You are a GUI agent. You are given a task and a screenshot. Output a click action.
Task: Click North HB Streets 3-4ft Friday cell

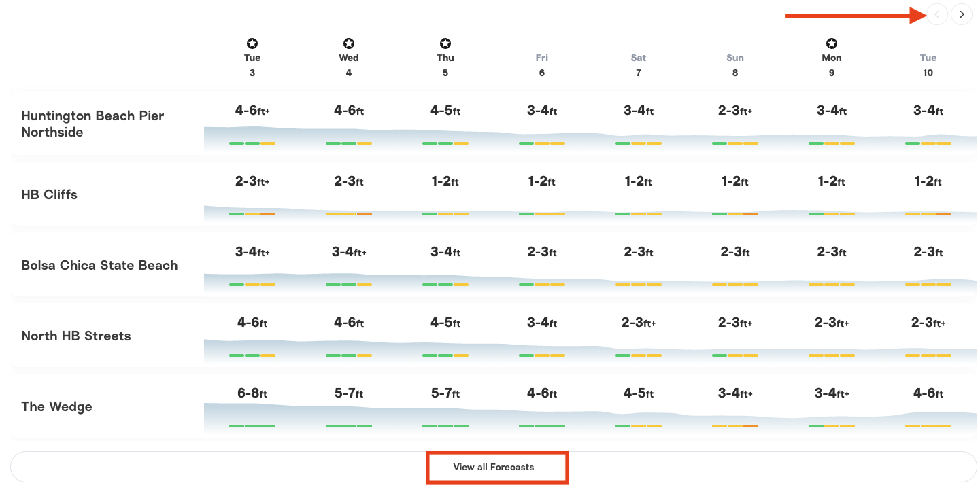tap(542, 323)
